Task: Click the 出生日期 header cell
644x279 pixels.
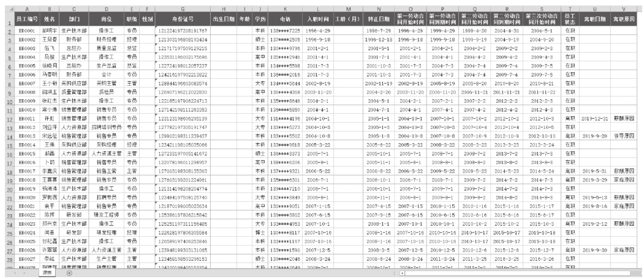Action: pos(224,20)
